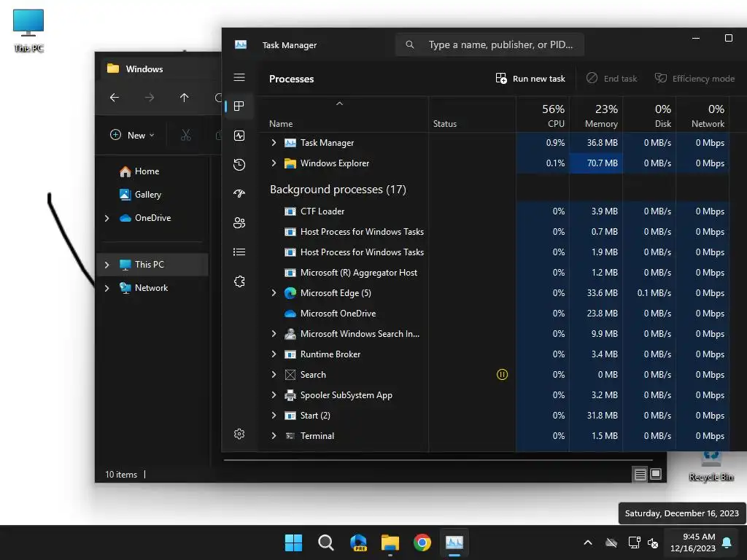The image size is (747, 560).
Task: Sort processes by Memory column header
Action: [x=596, y=116]
